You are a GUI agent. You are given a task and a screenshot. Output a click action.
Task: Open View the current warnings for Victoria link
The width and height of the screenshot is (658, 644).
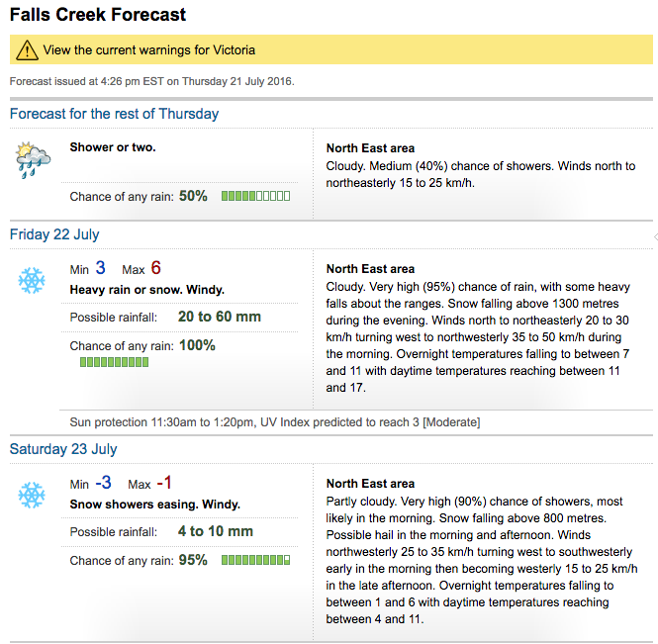[x=149, y=49]
